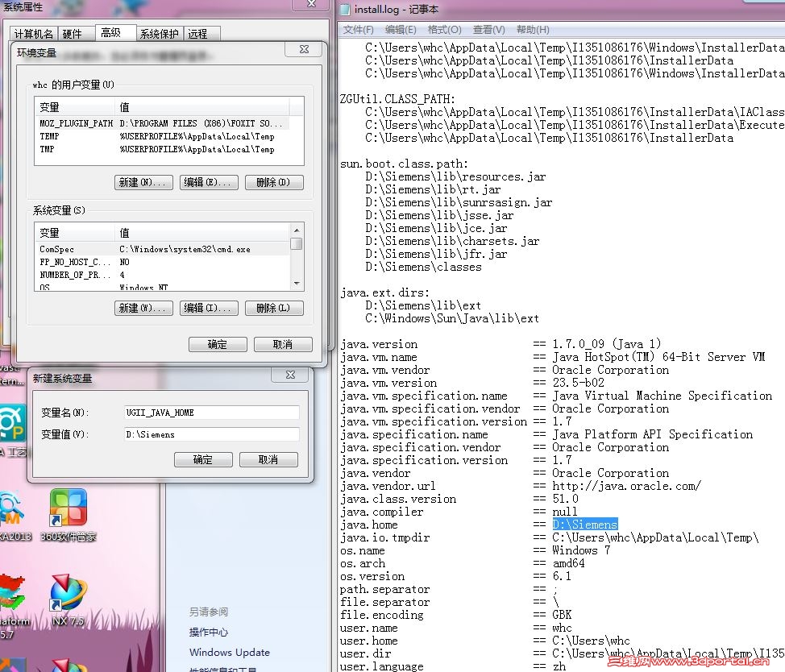The image size is (785, 672).
Task: Select the MOZ_PLUGIN_PATH user variable row
Action: pyautogui.click(x=162, y=123)
